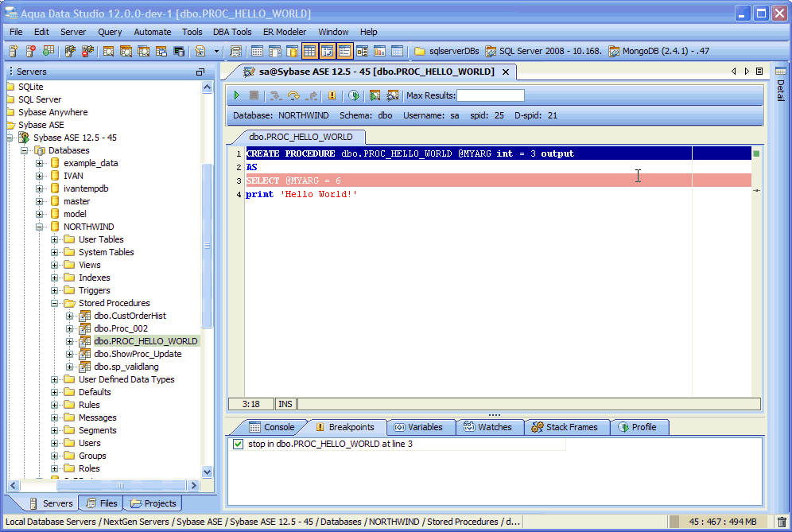The width and height of the screenshot is (792, 532).
Task: Toggle the highlighted plain grid toolbar button
Action: [309, 51]
